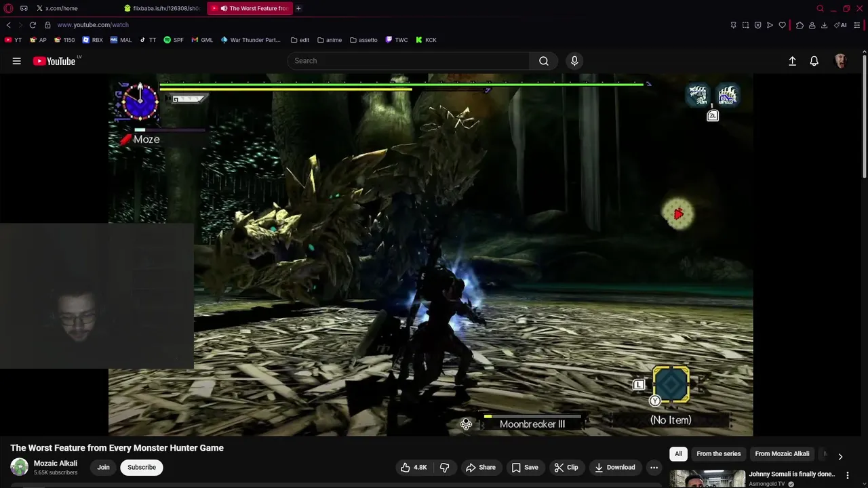Create a Clip of the video
868x488 pixels.
pyautogui.click(x=566, y=467)
